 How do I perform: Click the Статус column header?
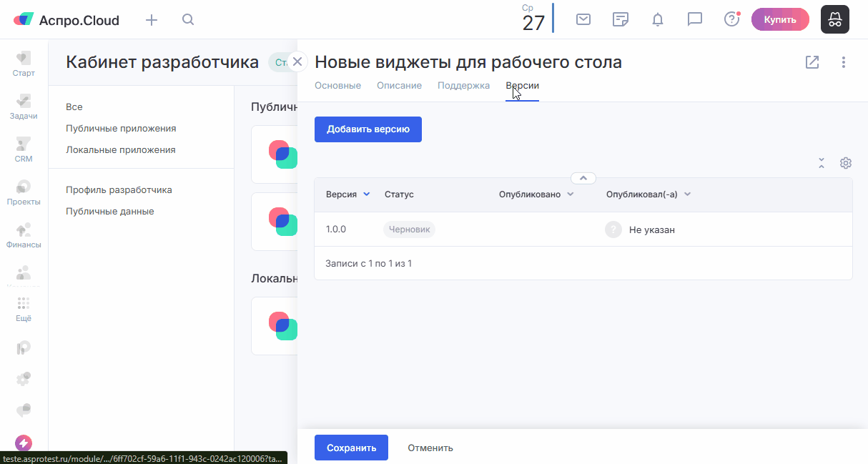pyautogui.click(x=399, y=194)
